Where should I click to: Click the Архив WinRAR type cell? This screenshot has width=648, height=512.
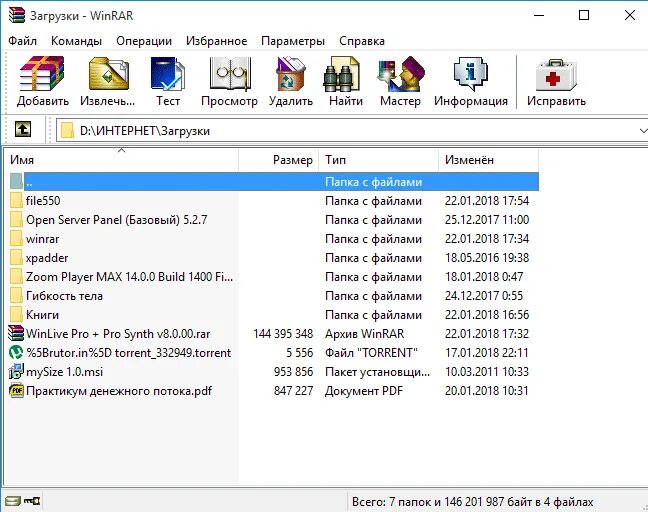364,333
